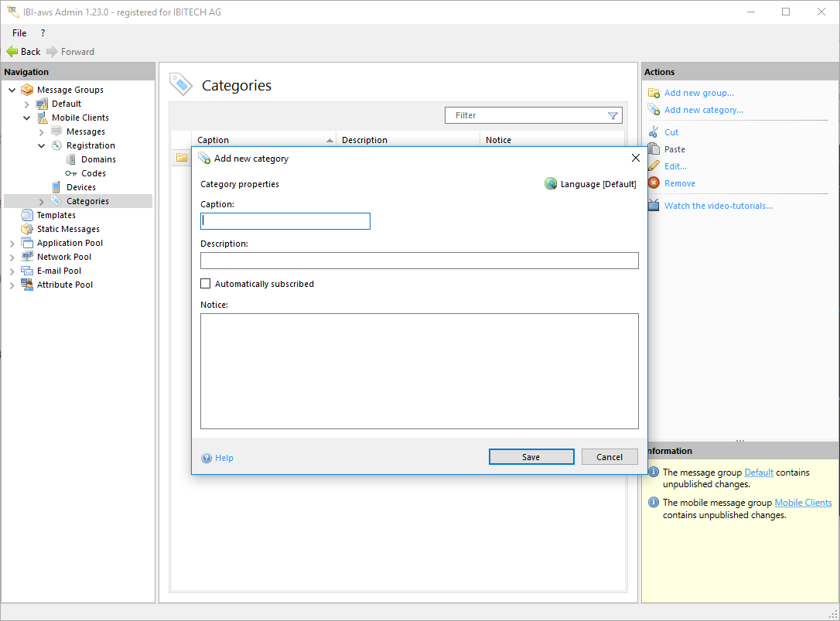Image resolution: width=840 pixels, height=621 pixels.
Task: Expand the Application Pool node
Action: pos(12,244)
